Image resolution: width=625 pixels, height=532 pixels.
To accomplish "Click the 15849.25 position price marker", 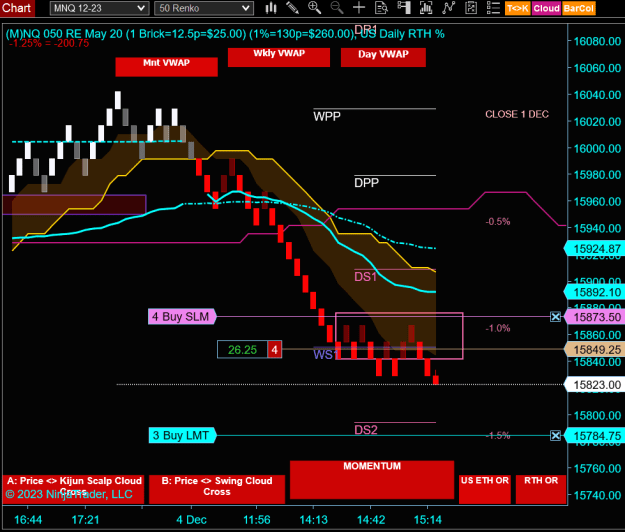I will tap(594, 349).
